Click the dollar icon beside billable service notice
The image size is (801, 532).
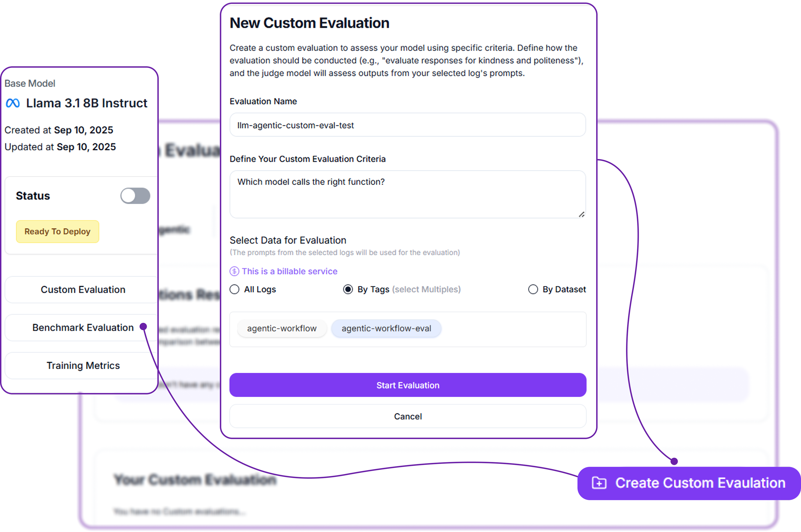point(234,271)
